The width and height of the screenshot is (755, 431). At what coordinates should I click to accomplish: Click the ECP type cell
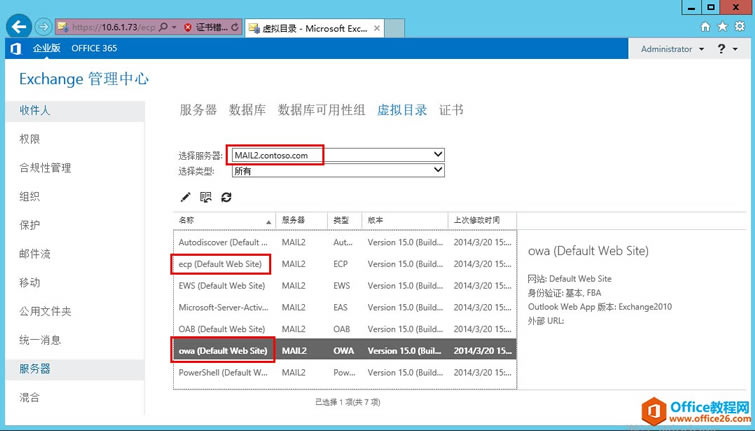click(x=340, y=264)
